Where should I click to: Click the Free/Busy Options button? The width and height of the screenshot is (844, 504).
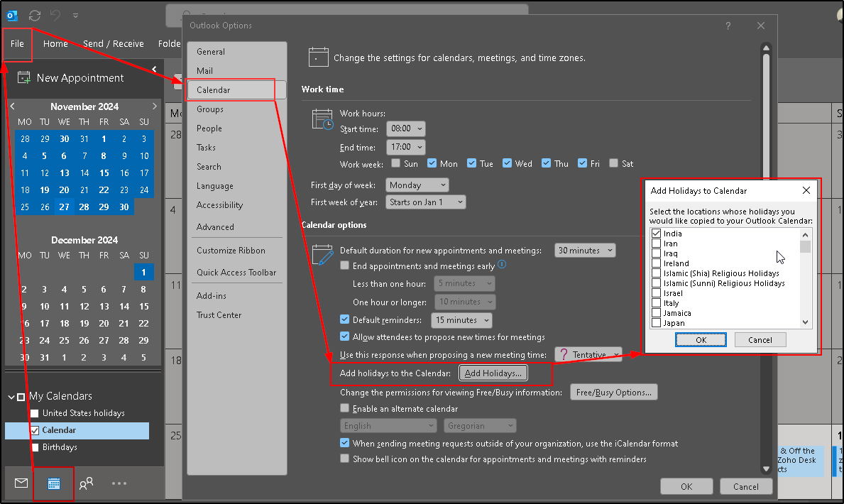[614, 393]
